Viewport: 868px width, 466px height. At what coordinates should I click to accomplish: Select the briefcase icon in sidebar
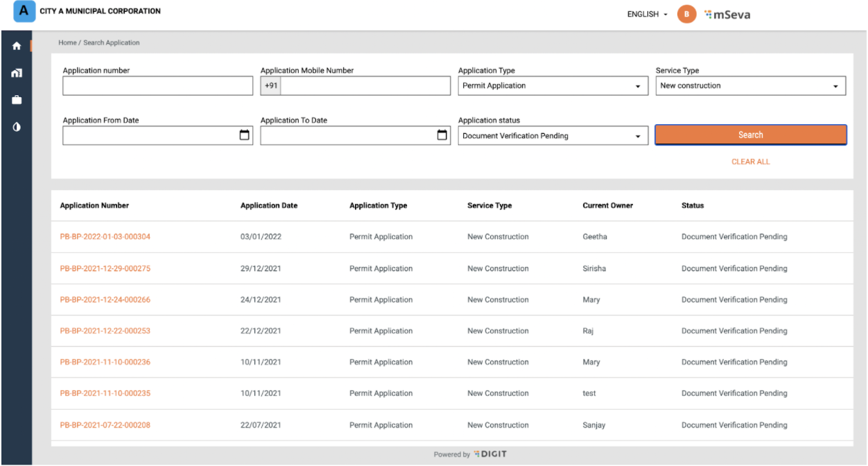click(17, 101)
